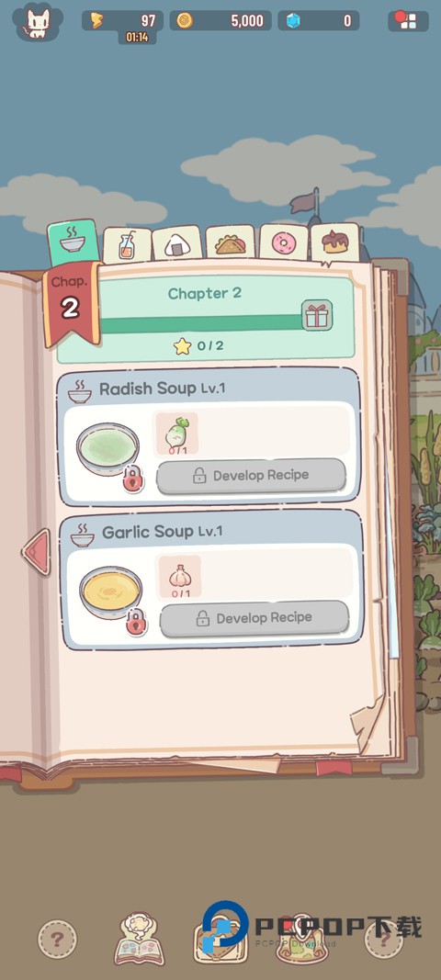The width and height of the screenshot is (441, 980).
Task: Click Develop Recipe for Radish Soup
Action: (251, 477)
